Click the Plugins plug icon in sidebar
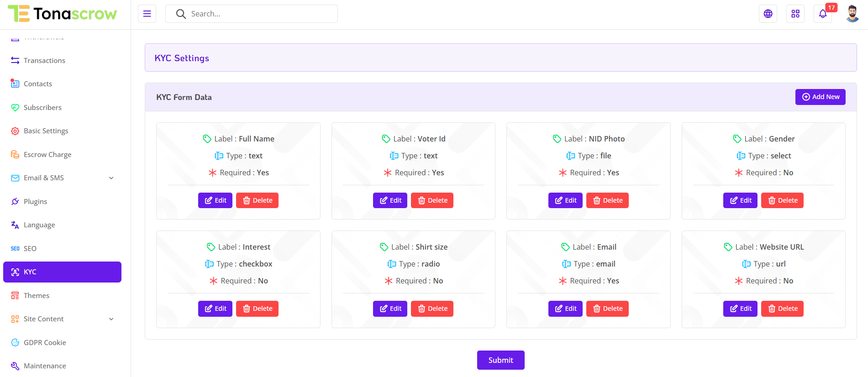 tap(15, 201)
